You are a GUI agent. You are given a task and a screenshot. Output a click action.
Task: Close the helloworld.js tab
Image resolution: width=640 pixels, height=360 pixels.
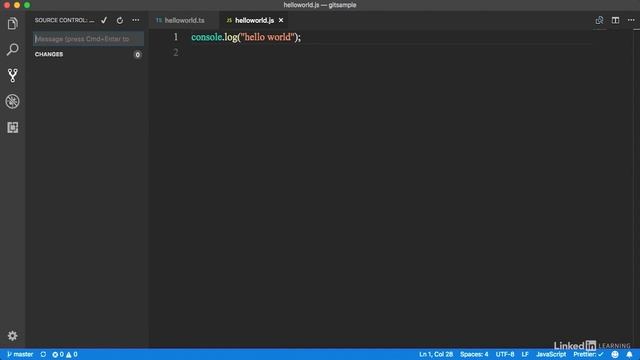(281, 20)
